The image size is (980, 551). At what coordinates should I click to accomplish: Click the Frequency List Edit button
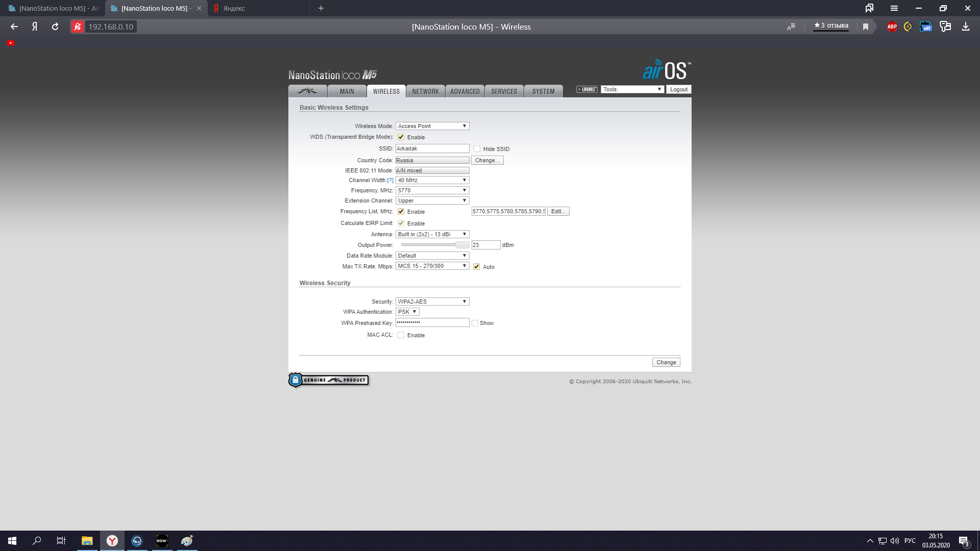(x=558, y=211)
